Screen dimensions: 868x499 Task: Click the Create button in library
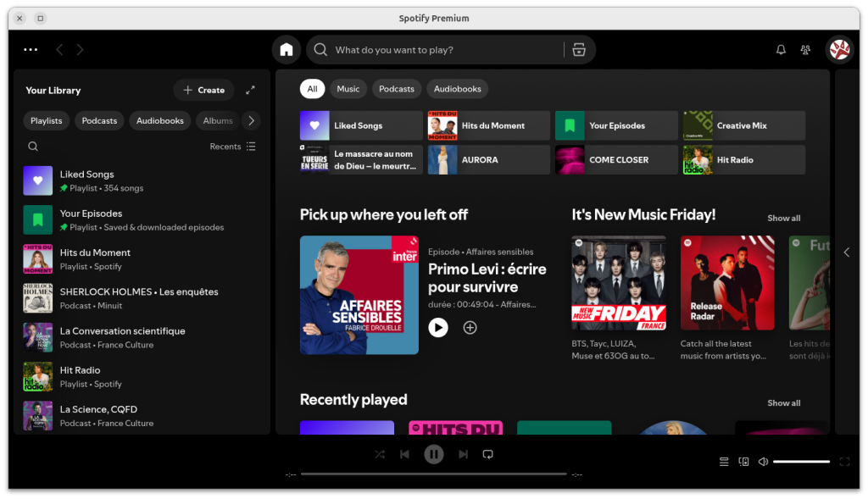coord(203,90)
